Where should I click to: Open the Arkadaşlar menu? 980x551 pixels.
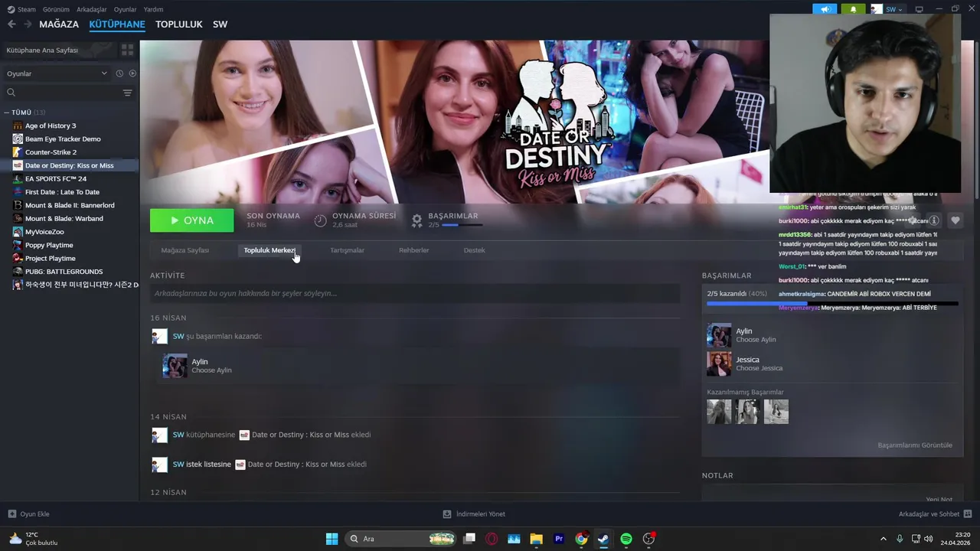[92, 9]
